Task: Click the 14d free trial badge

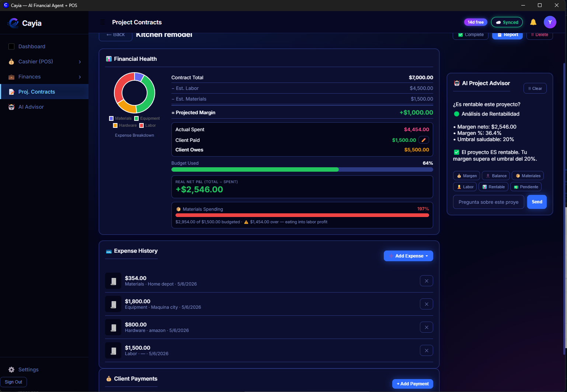Action: (x=476, y=22)
